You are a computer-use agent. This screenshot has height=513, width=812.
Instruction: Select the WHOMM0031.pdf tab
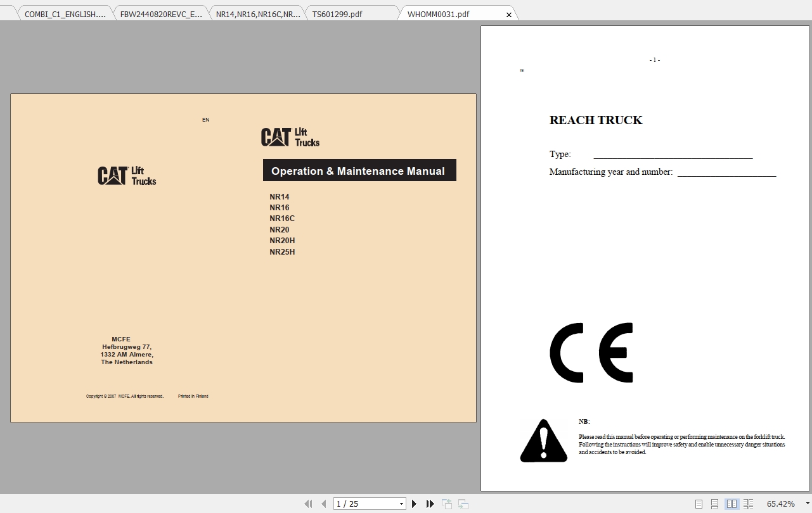click(439, 14)
